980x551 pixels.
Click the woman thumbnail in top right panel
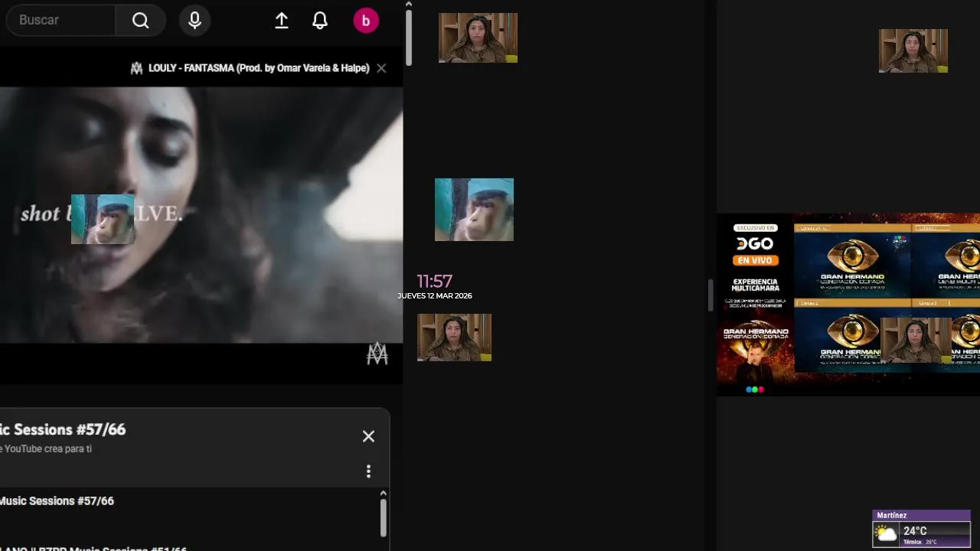[x=913, y=51]
